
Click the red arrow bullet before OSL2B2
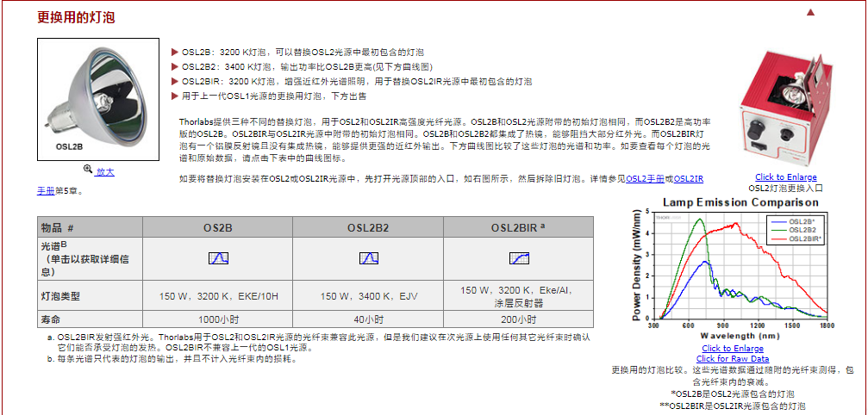[175, 67]
